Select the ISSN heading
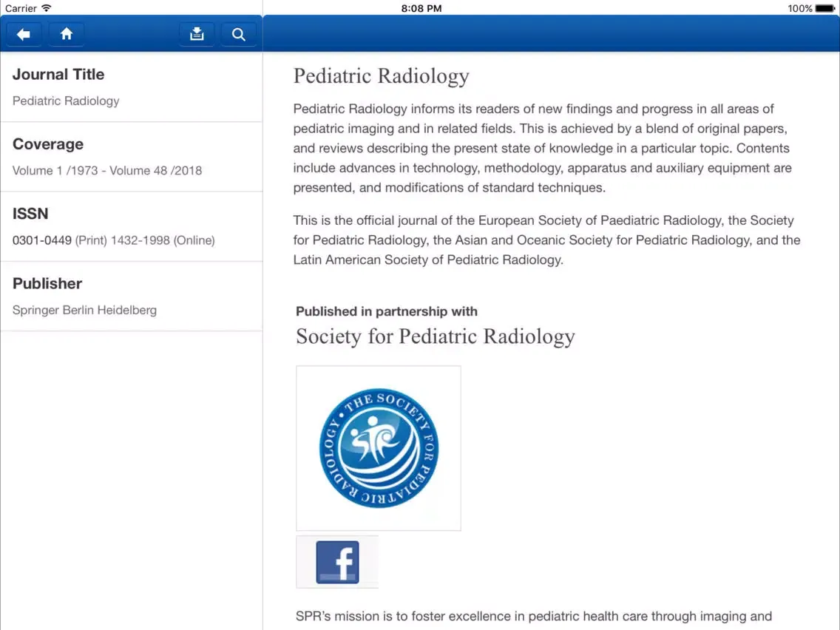840x630 pixels. (30, 214)
